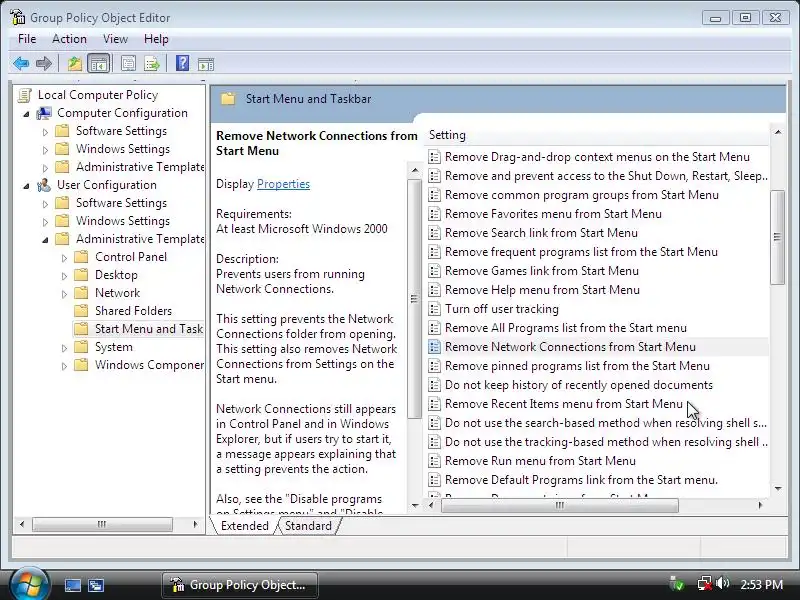
Task: Expand Windows Settings under Computer Configuration
Action: 45,150
